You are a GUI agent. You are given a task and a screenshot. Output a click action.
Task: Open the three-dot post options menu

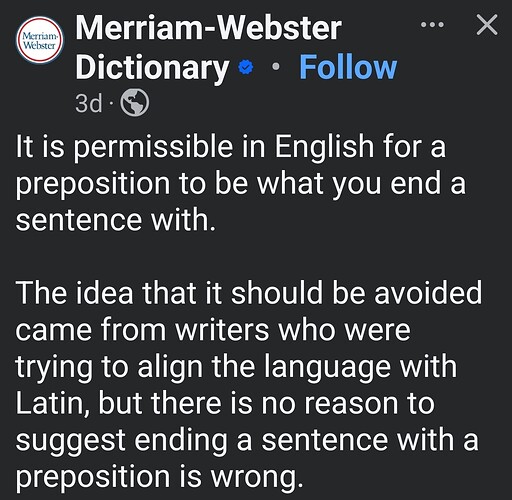pyautogui.click(x=432, y=25)
